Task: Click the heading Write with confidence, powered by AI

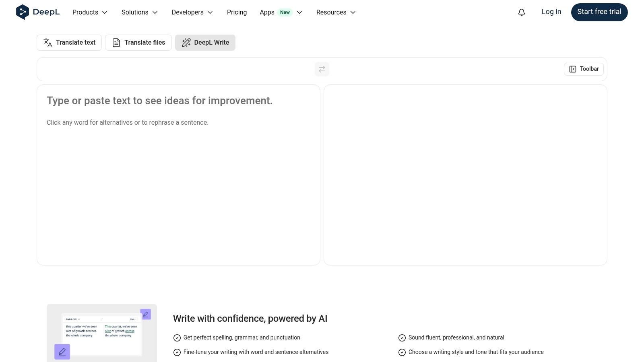Action: pyautogui.click(x=250, y=319)
